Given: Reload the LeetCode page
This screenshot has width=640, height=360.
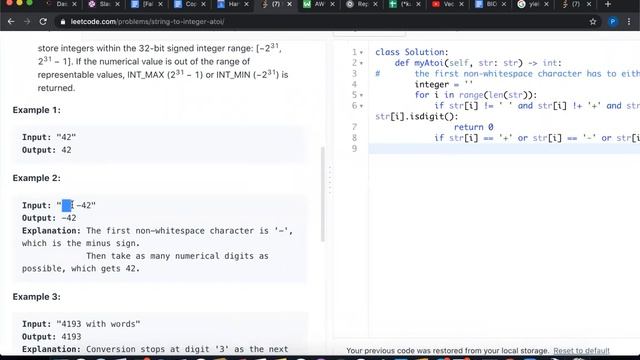Looking at the screenshot, I should click(x=43, y=22).
